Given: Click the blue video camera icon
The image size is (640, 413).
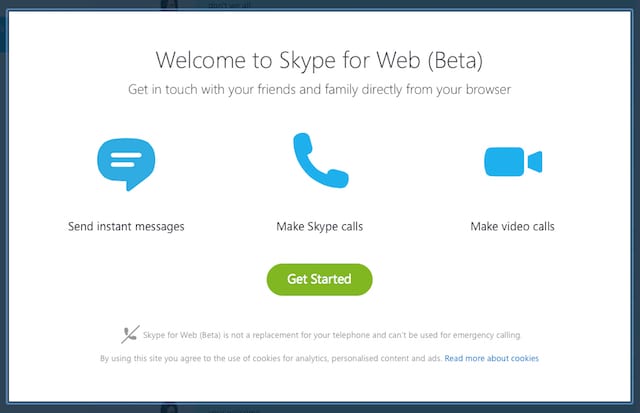Looking at the screenshot, I should pos(512,162).
